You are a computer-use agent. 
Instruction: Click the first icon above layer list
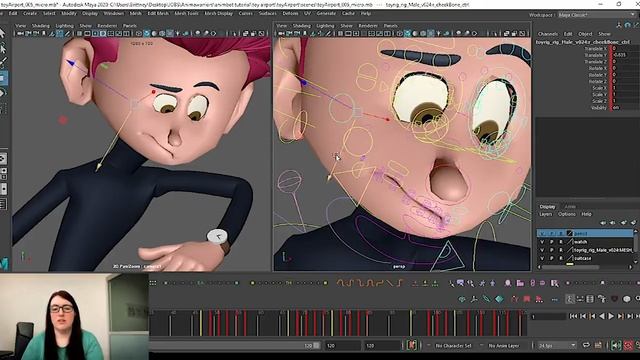click(603, 222)
